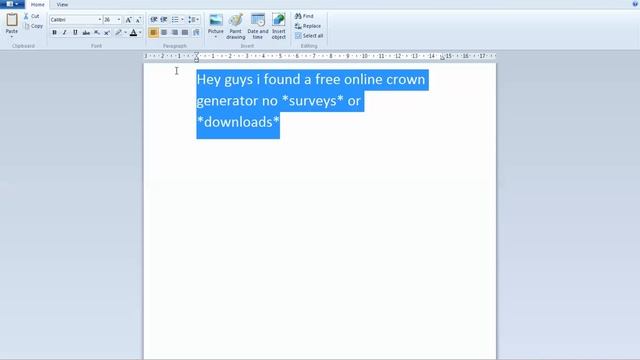Screen dimensions: 640x360
Task: Apply subscript formatting
Action: click(97, 32)
